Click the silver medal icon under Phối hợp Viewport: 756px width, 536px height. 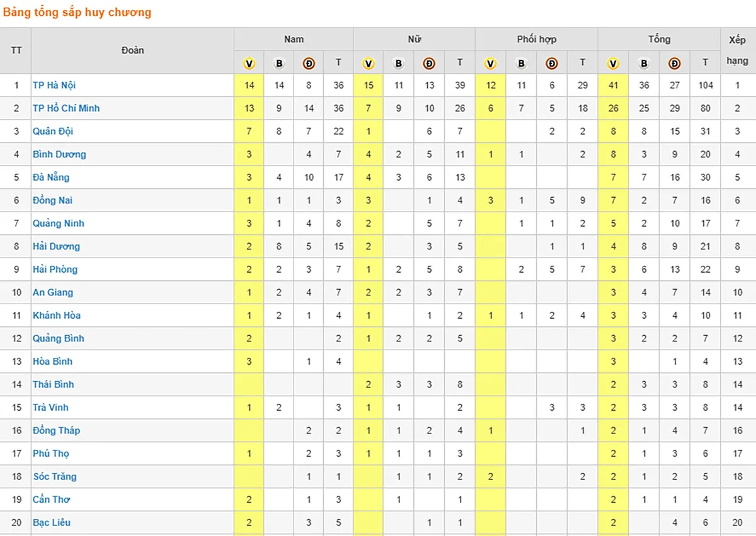pos(521,63)
